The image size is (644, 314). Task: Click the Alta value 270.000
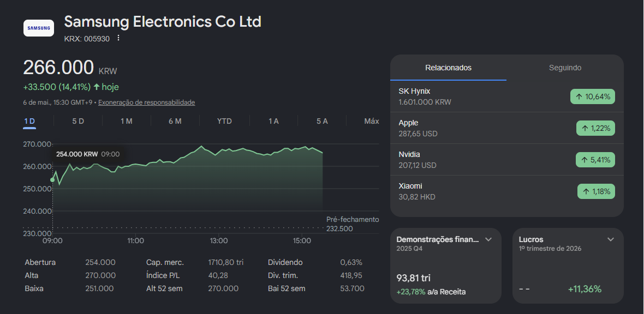click(100, 275)
